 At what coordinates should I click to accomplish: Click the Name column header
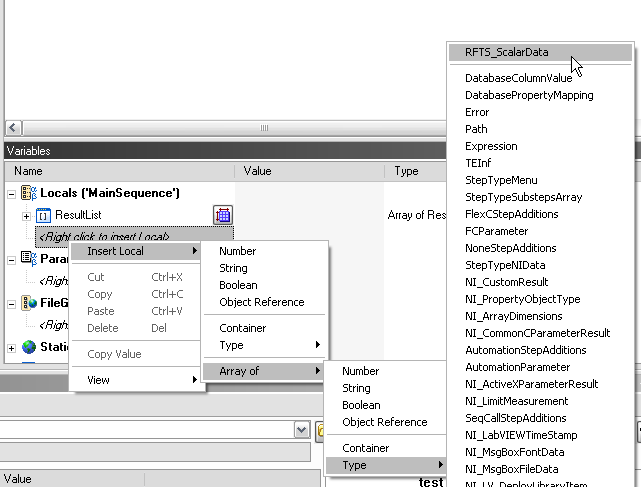pyautogui.click(x=119, y=171)
